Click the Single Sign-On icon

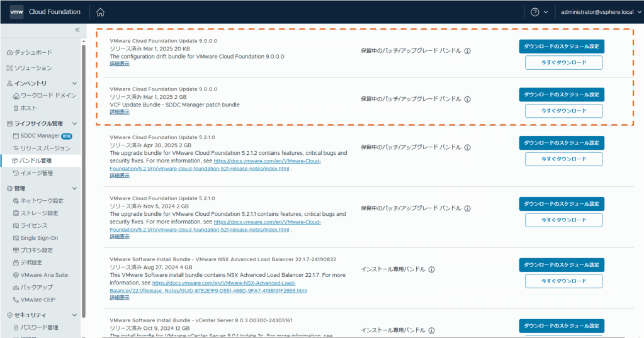16,238
